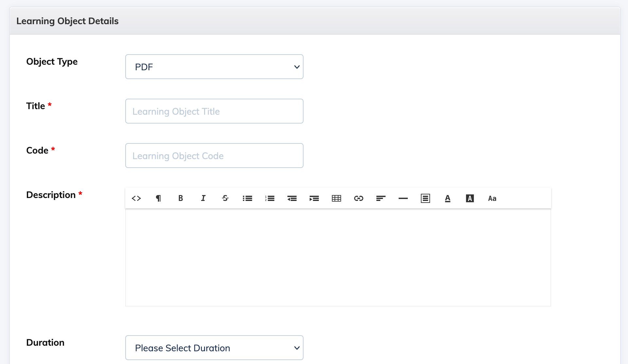628x364 pixels.
Task: Indent the selected text
Action: coord(314,198)
